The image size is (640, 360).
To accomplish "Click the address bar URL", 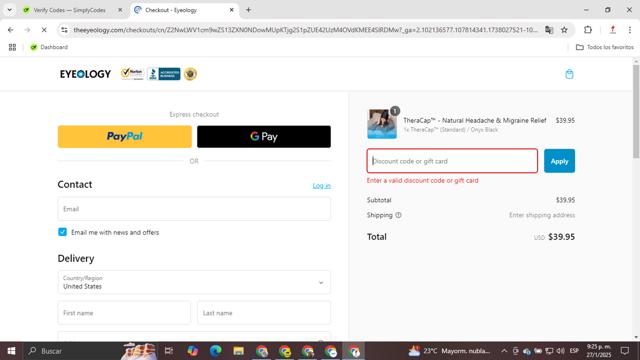I will pyautogui.click(x=305, y=30).
